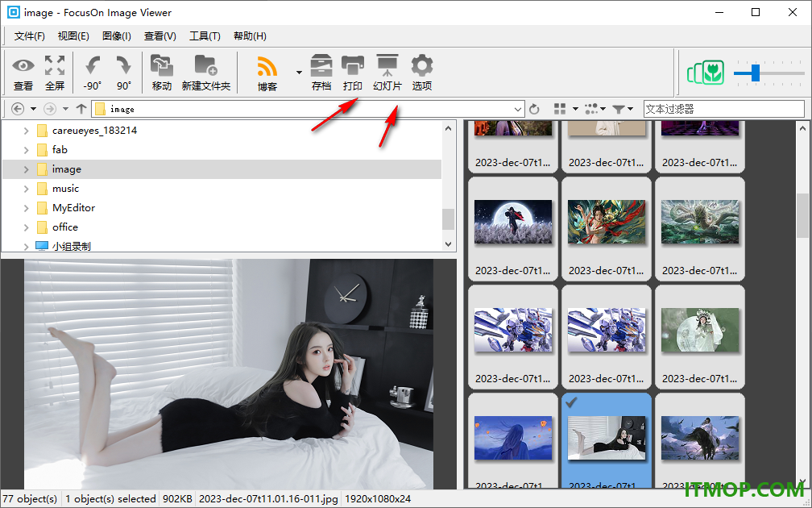This screenshot has width=812, height=508.
Task: Expand the address path combo box
Action: coord(518,110)
